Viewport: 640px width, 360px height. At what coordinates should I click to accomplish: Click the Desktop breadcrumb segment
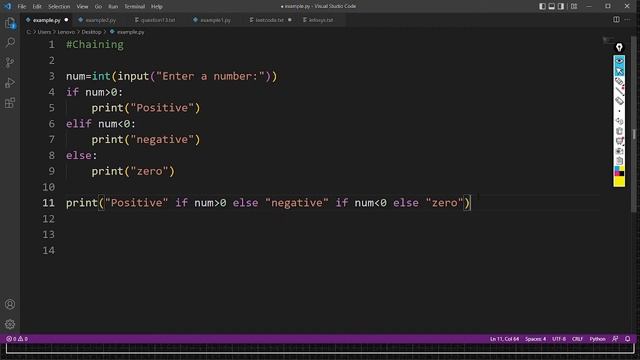[91, 32]
